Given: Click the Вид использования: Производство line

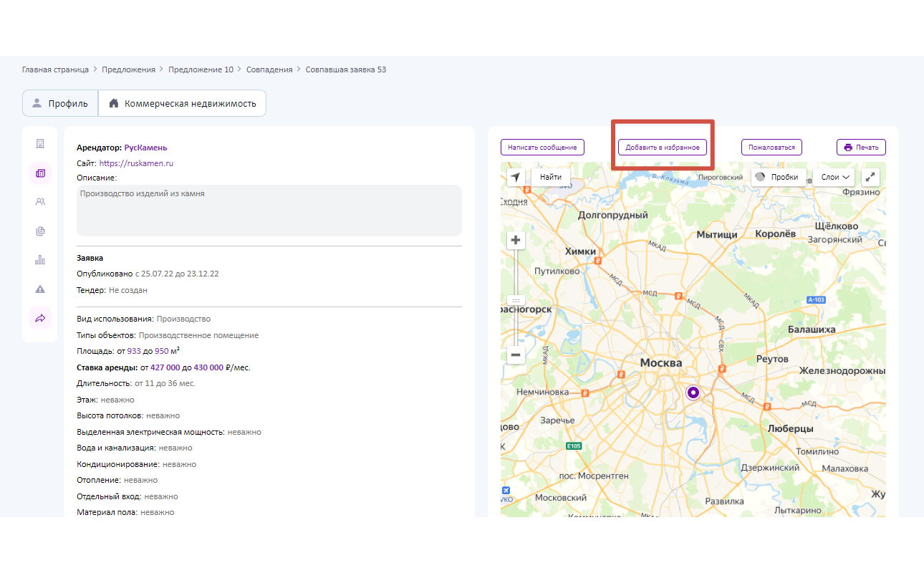Looking at the screenshot, I should (x=143, y=319).
